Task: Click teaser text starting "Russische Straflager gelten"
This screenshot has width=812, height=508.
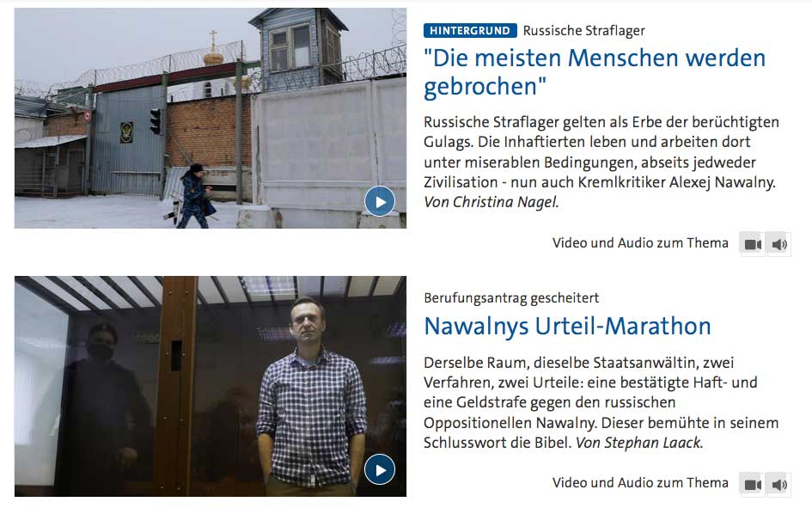Action: coord(601,162)
